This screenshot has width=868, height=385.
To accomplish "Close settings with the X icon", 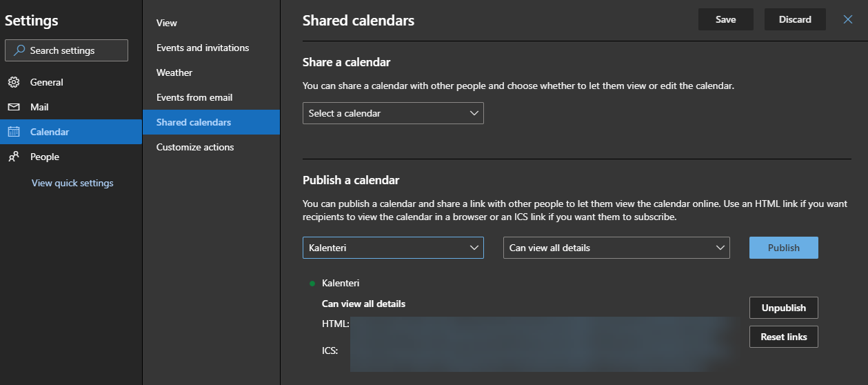I will [x=848, y=19].
